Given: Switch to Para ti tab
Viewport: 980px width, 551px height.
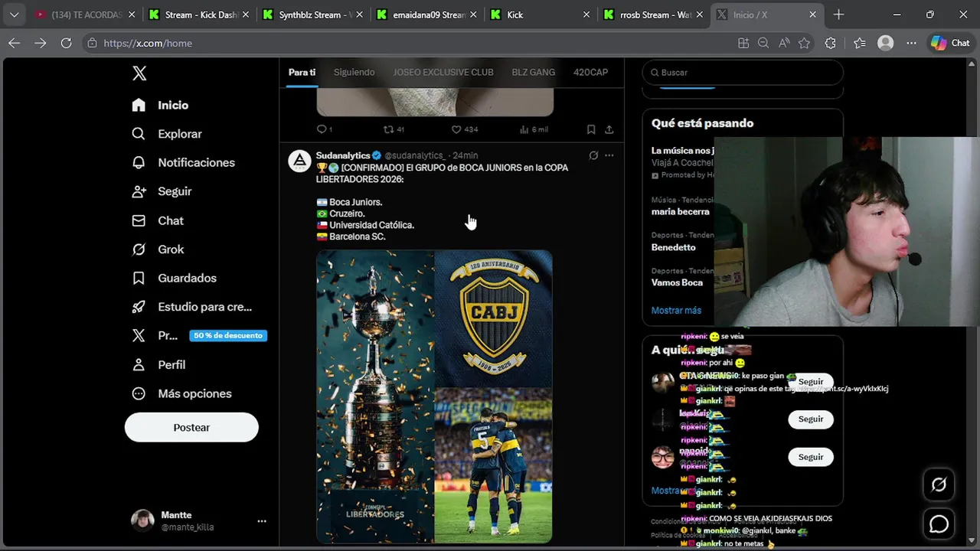Looking at the screenshot, I should [302, 72].
